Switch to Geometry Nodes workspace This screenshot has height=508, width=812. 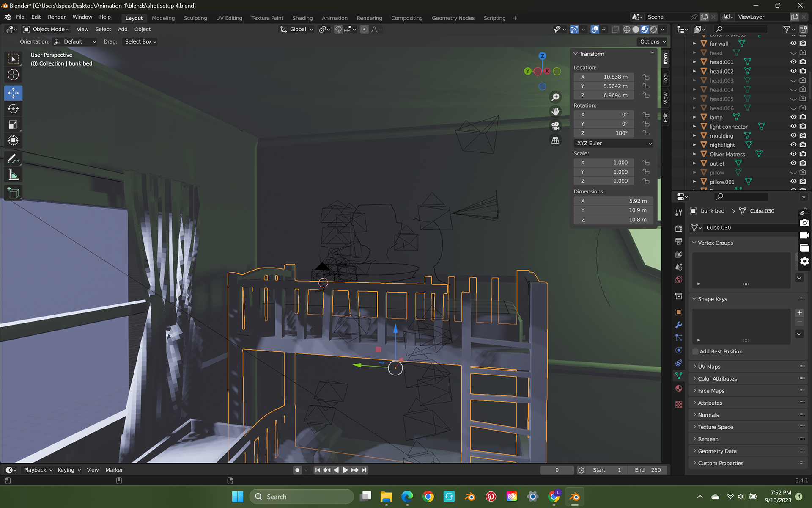click(x=453, y=18)
